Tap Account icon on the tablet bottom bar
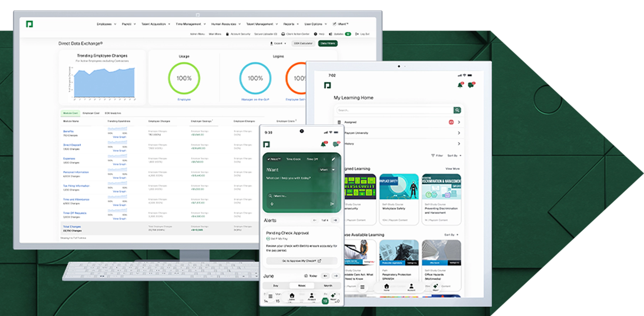This screenshot has width=644, height=316. [x=411, y=287]
